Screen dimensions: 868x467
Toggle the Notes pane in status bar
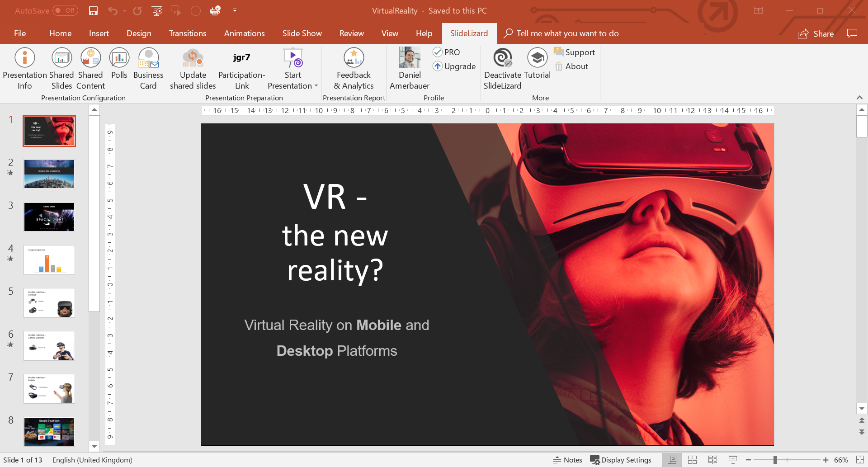click(x=568, y=460)
